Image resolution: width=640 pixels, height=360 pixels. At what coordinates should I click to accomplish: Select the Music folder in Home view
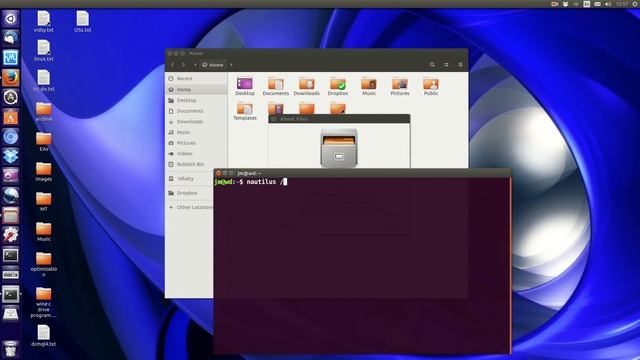point(369,87)
